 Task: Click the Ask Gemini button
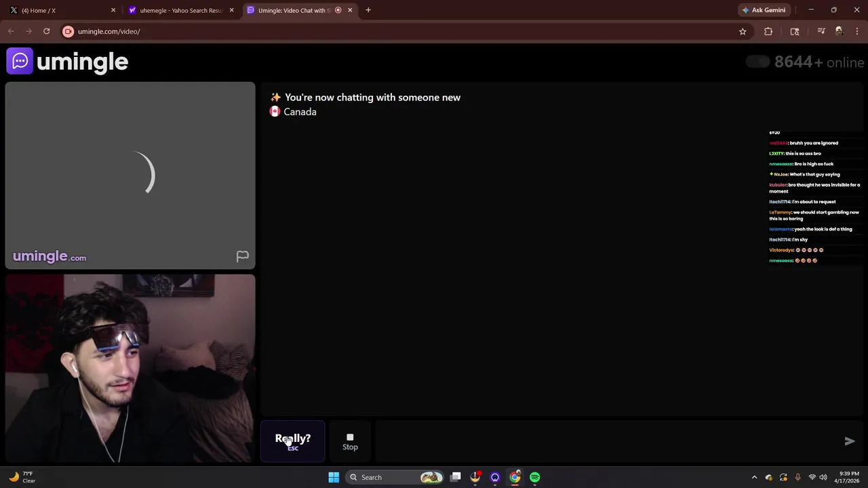(x=764, y=10)
